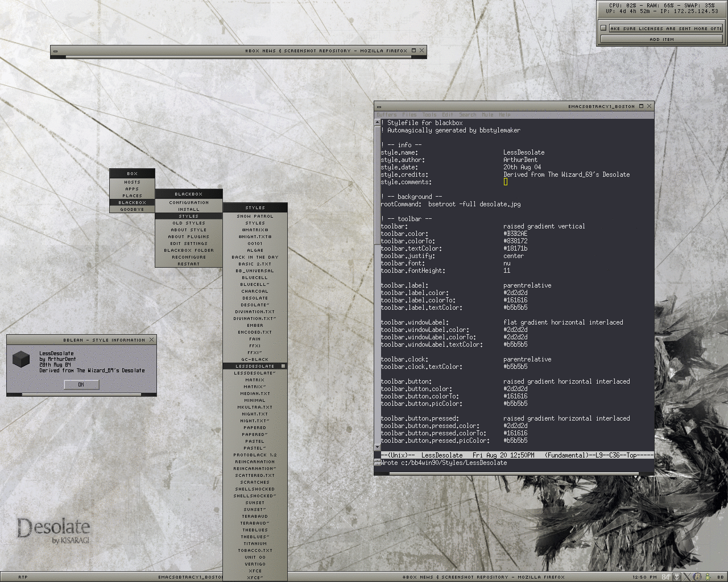Choose Goodbye in Box menu
The image size is (728, 582).
[x=132, y=209]
